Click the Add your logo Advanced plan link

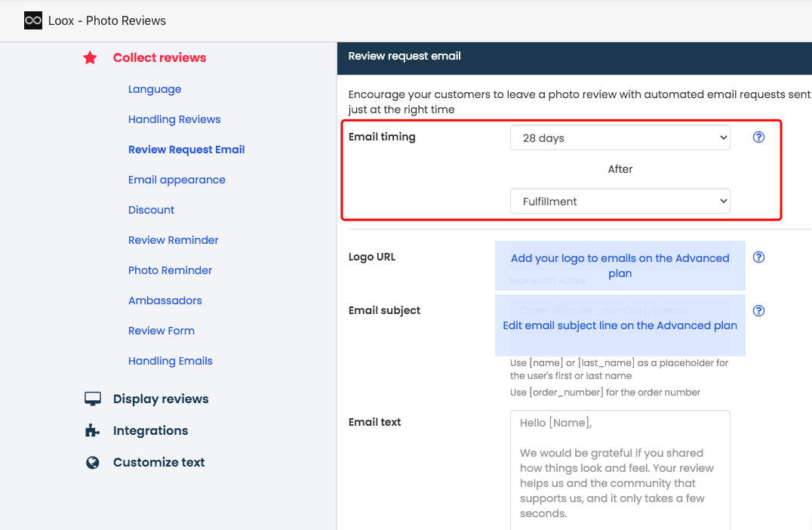620,266
